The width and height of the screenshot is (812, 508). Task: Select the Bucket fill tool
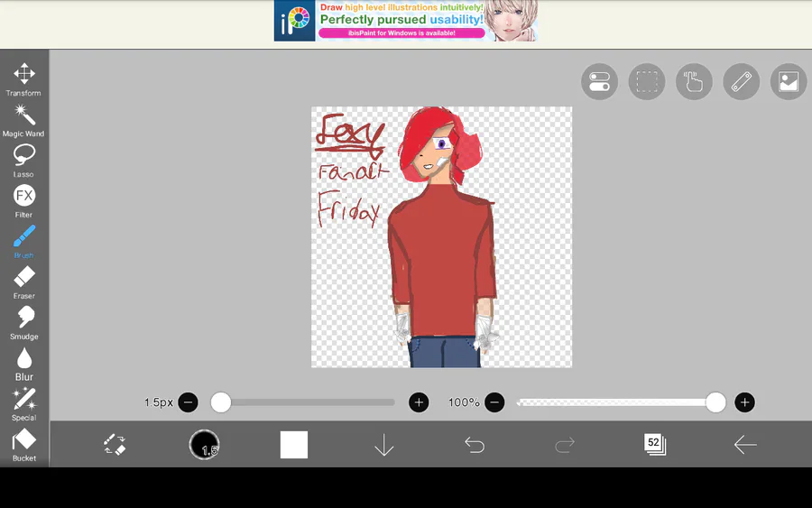[x=23, y=445]
